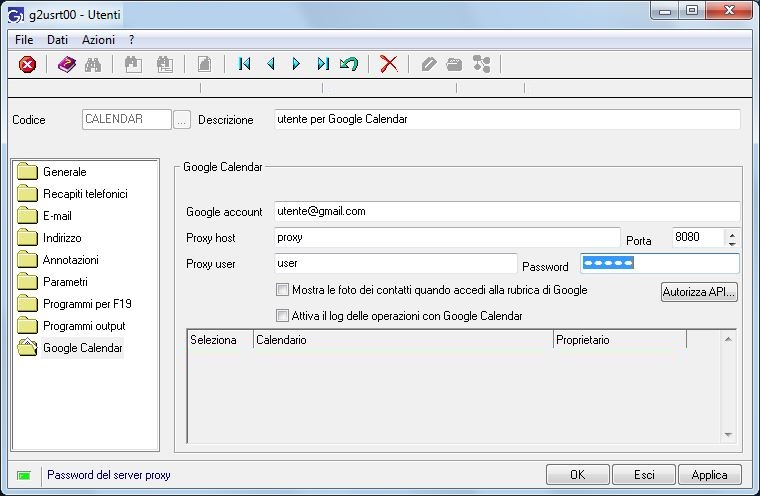
Task: Click the green status indicator in status bar
Action: tap(24, 475)
